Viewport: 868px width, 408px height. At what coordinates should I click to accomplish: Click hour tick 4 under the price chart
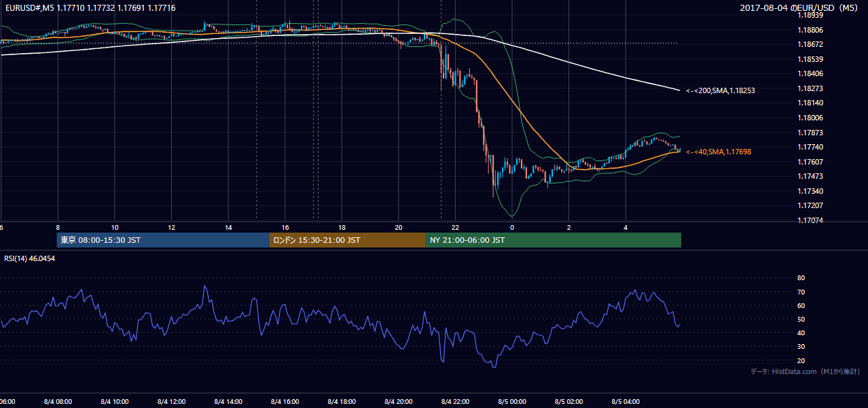[626, 227]
